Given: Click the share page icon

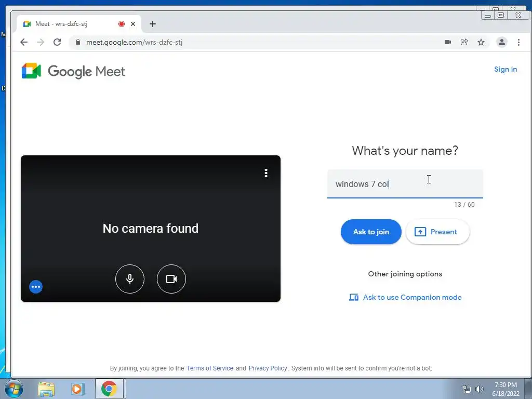Looking at the screenshot, I should pyautogui.click(x=464, y=42).
